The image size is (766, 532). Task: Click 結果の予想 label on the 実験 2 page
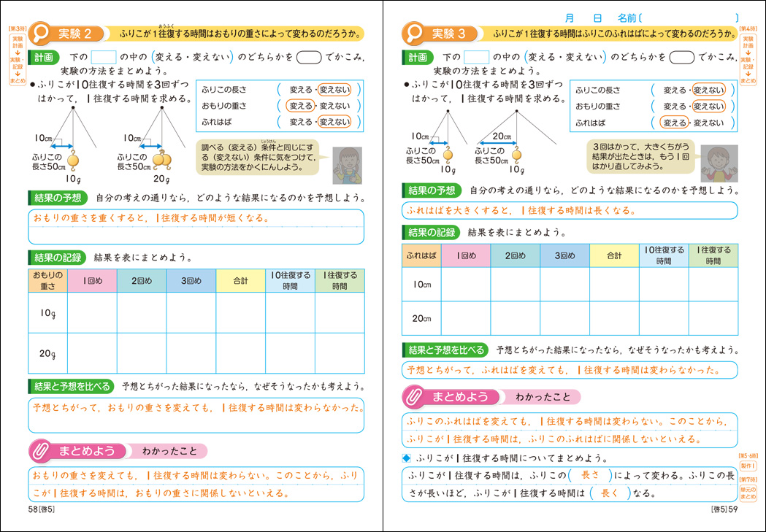pos(58,198)
